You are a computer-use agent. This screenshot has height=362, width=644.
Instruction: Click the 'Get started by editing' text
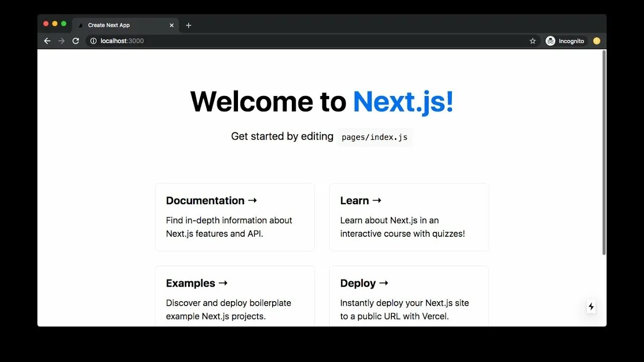click(282, 136)
